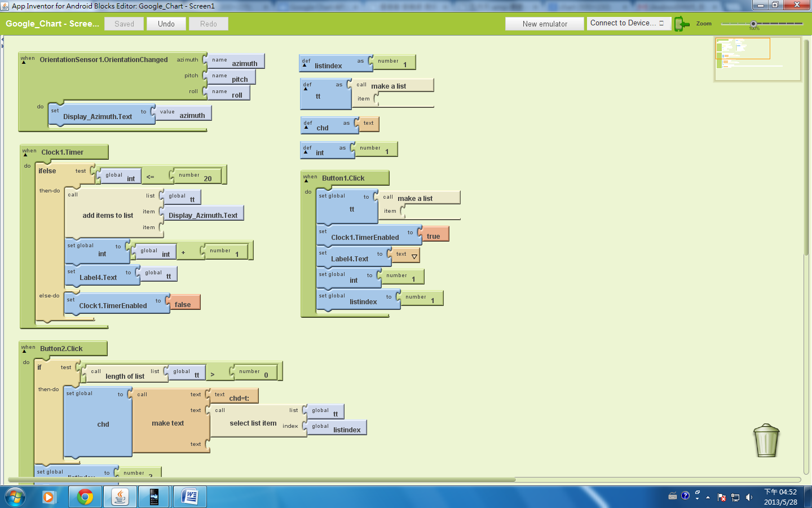Collapse Button1.Click block triangle
Viewport: 812px width, 508px height.
pos(306,181)
